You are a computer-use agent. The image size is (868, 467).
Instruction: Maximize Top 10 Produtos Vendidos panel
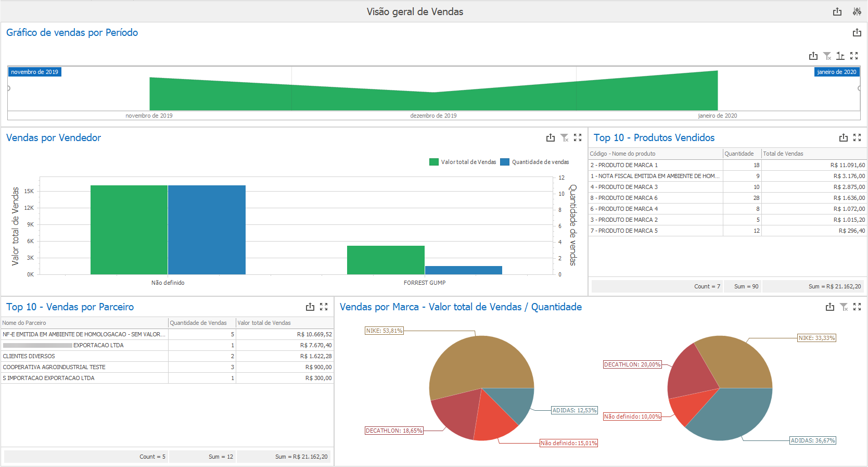[857, 137]
